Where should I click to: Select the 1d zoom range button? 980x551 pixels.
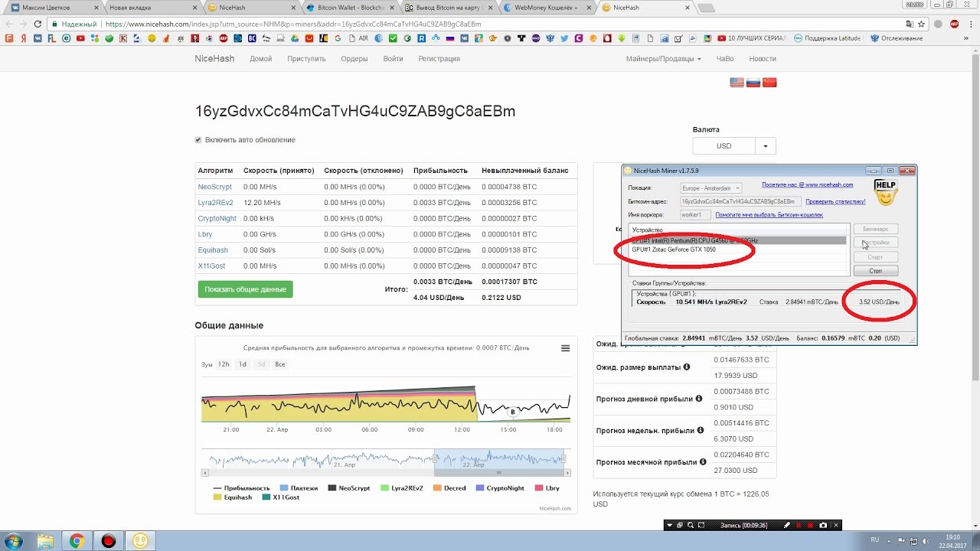pyautogui.click(x=242, y=364)
